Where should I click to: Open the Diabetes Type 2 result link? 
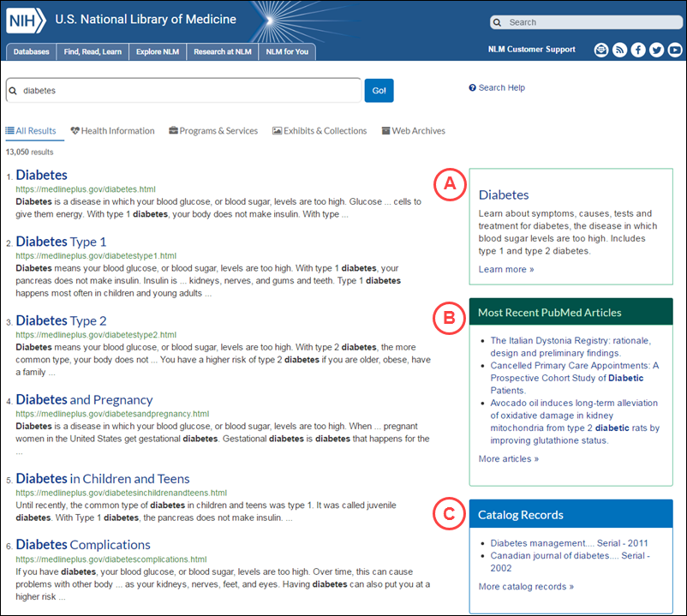[x=62, y=320]
